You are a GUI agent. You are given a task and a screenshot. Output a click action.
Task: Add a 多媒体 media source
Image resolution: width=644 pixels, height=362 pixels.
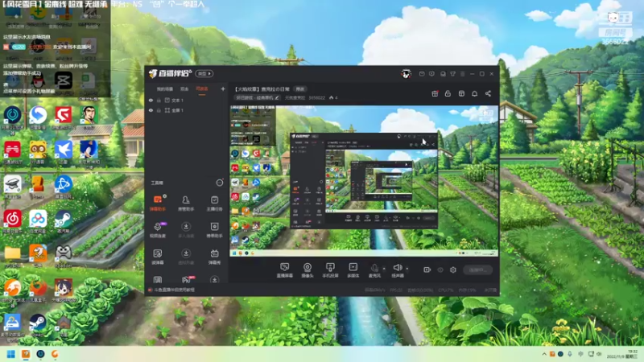[x=353, y=270]
